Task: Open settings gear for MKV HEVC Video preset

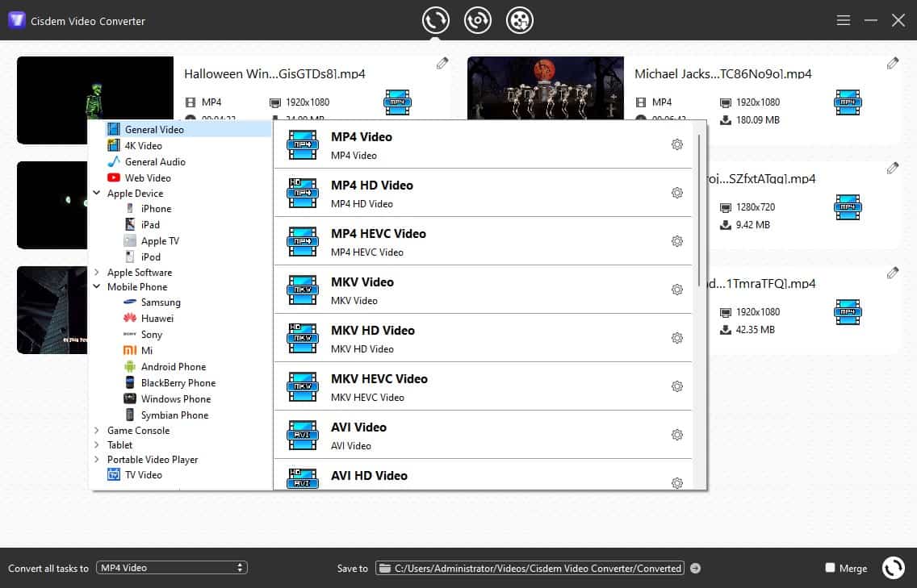Action: coord(677,386)
